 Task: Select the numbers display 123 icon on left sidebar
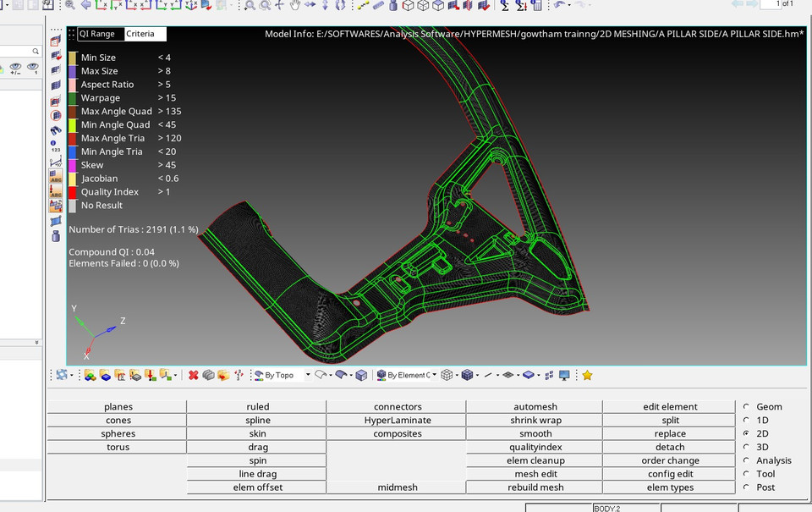[x=56, y=149]
